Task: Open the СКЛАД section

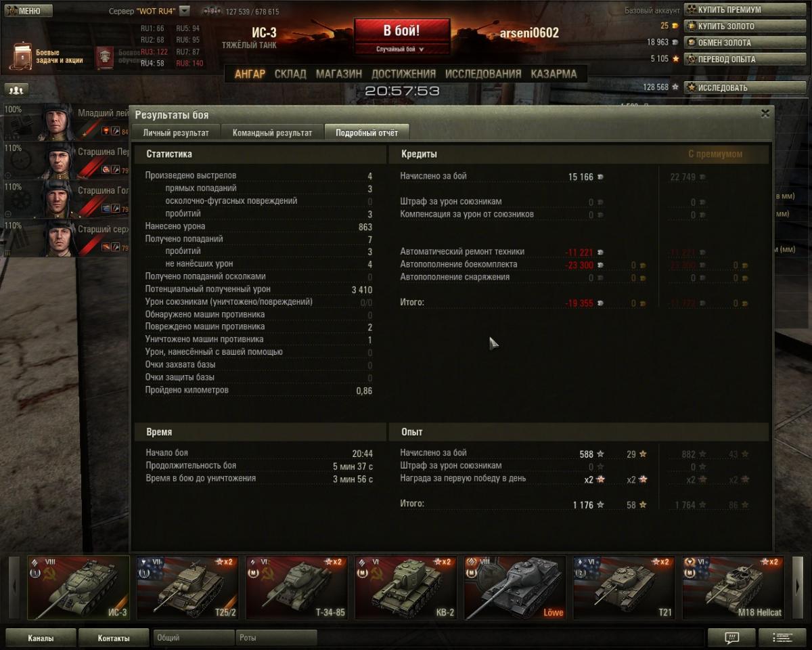Action: point(290,74)
